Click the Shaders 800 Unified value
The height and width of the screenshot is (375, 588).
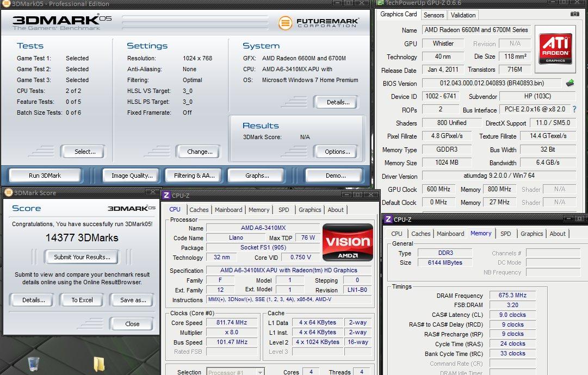pyautogui.click(x=451, y=123)
